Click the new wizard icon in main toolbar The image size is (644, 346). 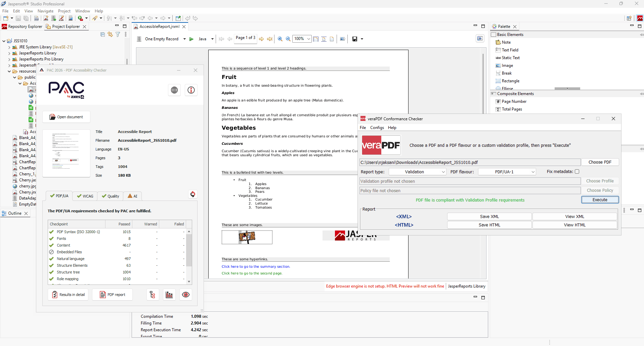[6, 18]
